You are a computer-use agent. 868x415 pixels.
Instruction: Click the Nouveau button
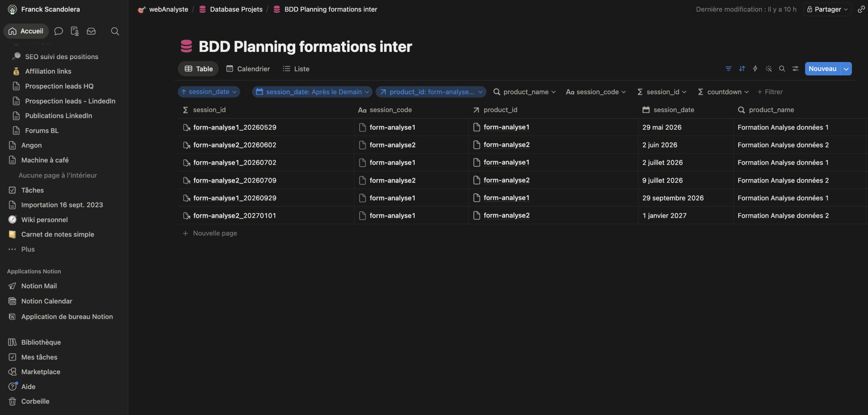click(822, 69)
